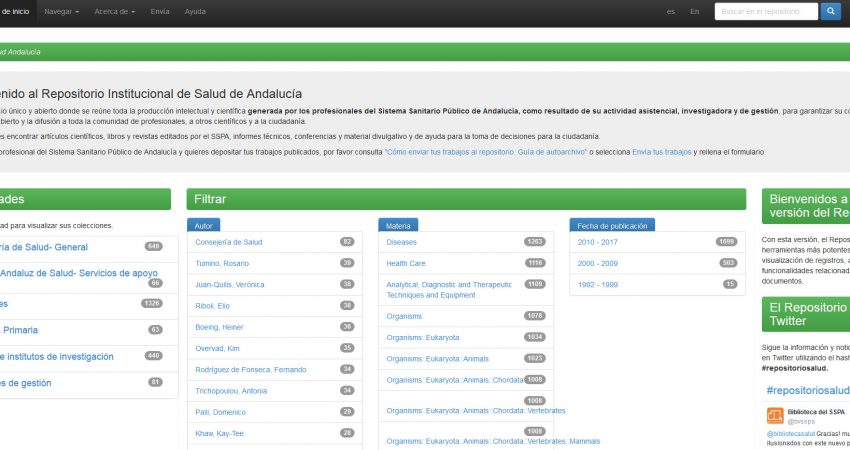The height and width of the screenshot is (450, 850).
Task: Filter by author Khaw, Kay-Tee
Action: pyautogui.click(x=220, y=433)
